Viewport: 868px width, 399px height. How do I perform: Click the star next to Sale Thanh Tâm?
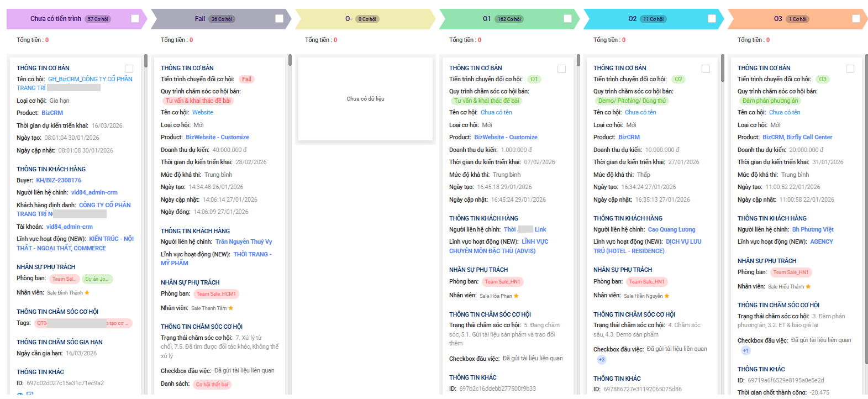point(231,308)
